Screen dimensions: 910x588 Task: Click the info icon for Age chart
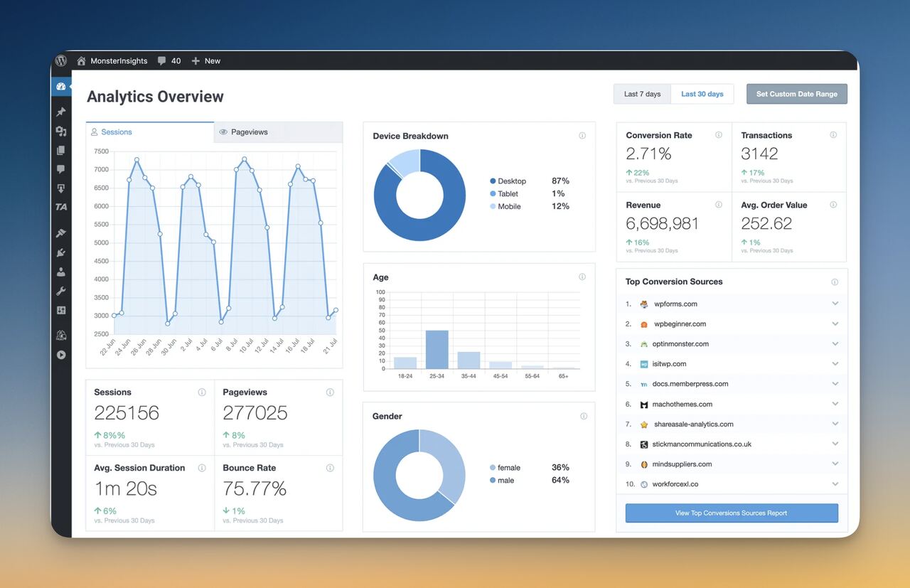tap(582, 277)
